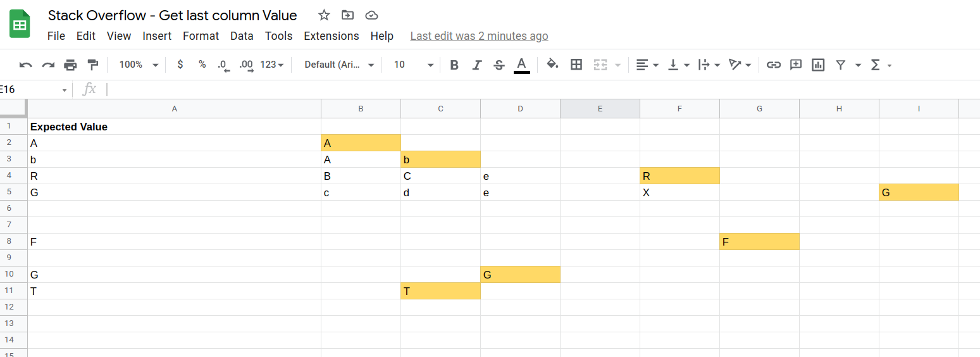Toggle Italic formatting

pyautogui.click(x=477, y=65)
